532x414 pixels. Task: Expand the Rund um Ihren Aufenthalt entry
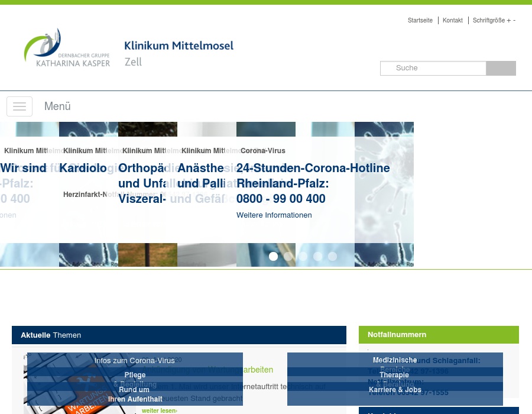point(135,394)
